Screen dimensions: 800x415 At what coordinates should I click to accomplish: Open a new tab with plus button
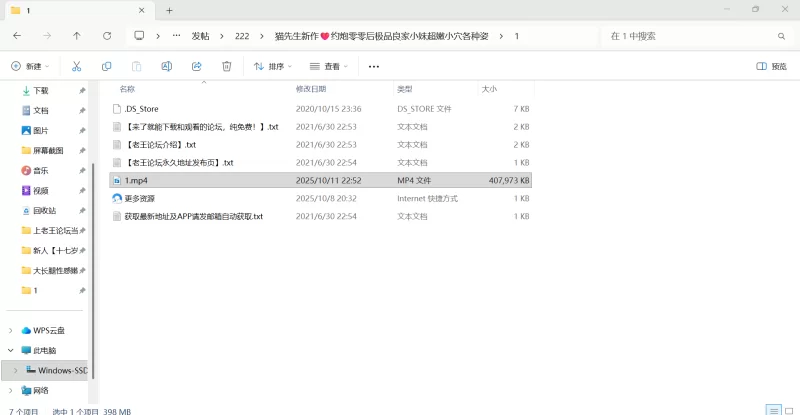[169, 10]
